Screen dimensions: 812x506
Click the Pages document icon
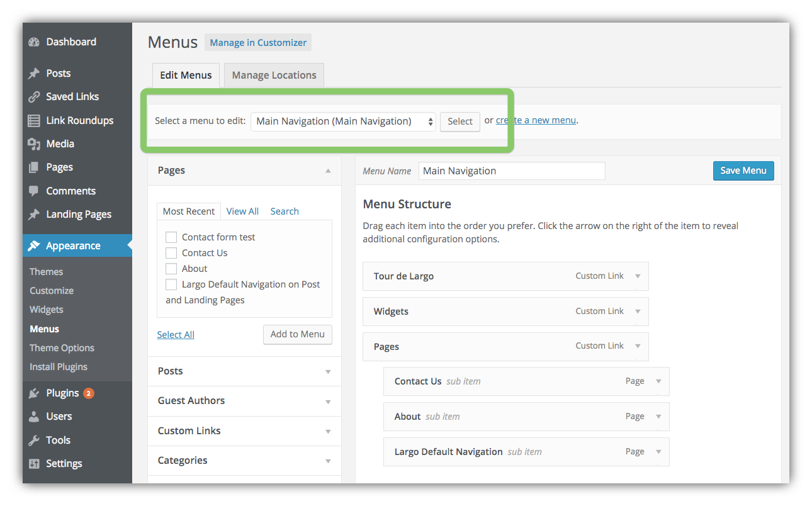pos(34,167)
